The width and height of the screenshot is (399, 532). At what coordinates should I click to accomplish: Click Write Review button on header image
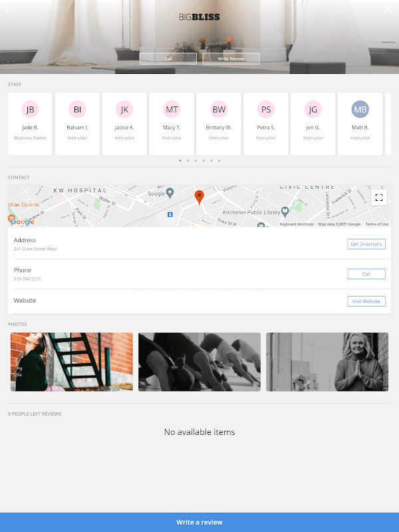[231, 59]
